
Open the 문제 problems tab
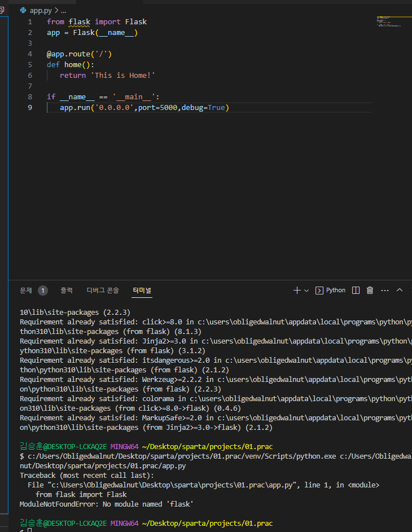tap(26, 291)
